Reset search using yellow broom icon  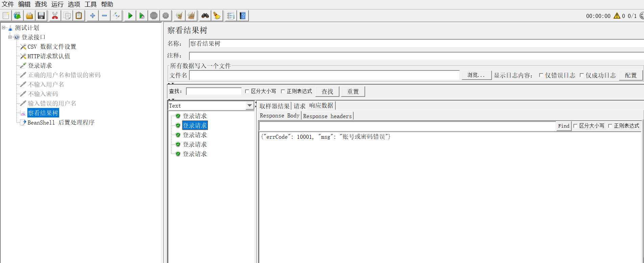217,16
